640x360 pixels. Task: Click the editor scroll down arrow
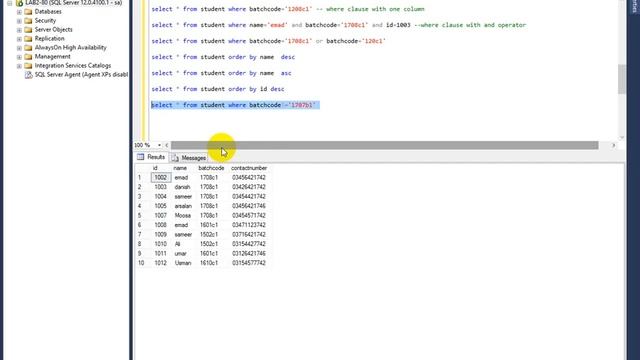[x=621, y=138]
